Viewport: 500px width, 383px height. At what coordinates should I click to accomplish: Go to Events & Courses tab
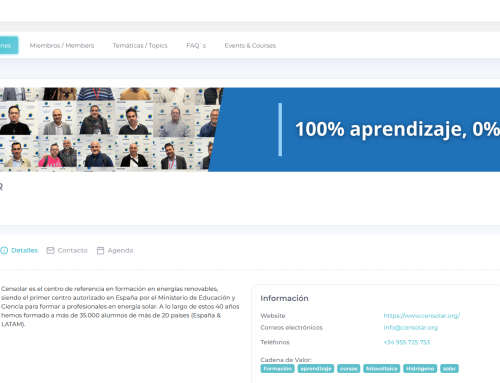[250, 45]
